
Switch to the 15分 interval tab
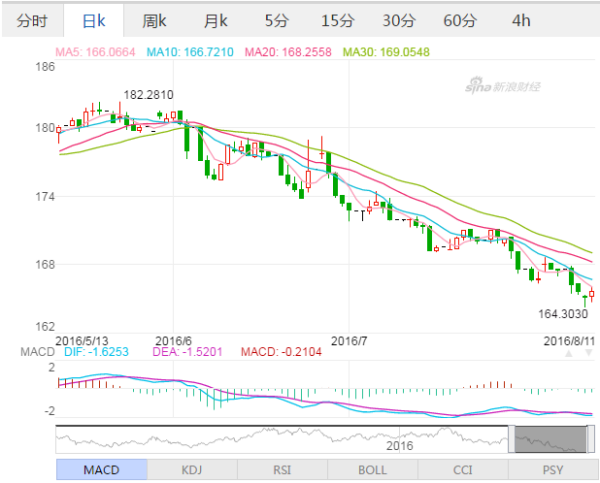[338, 21]
